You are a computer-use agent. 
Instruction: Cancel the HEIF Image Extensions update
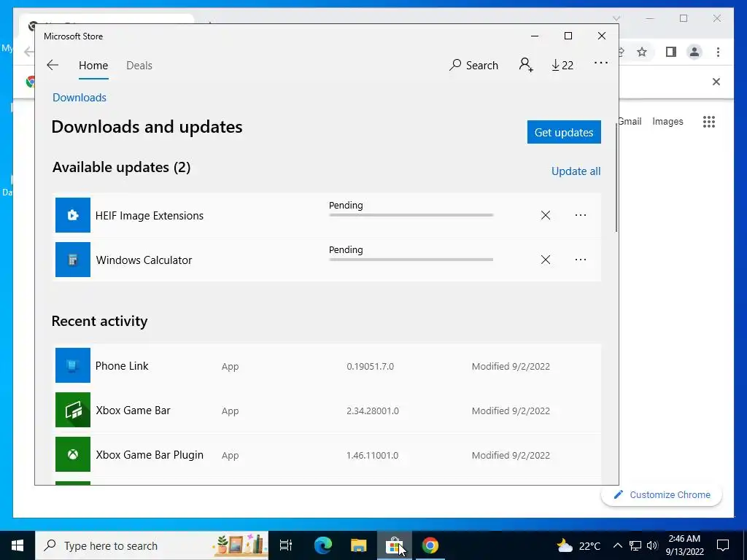(x=546, y=215)
